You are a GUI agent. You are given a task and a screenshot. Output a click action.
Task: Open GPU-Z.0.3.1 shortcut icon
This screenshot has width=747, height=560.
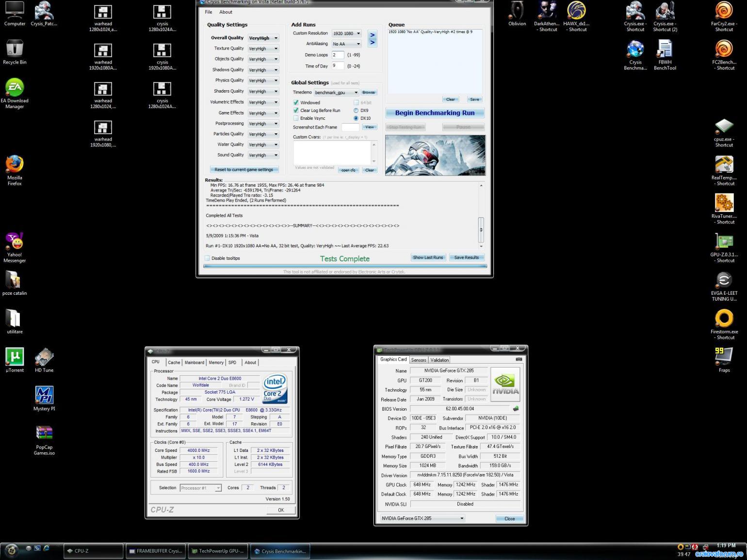(x=724, y=247)
